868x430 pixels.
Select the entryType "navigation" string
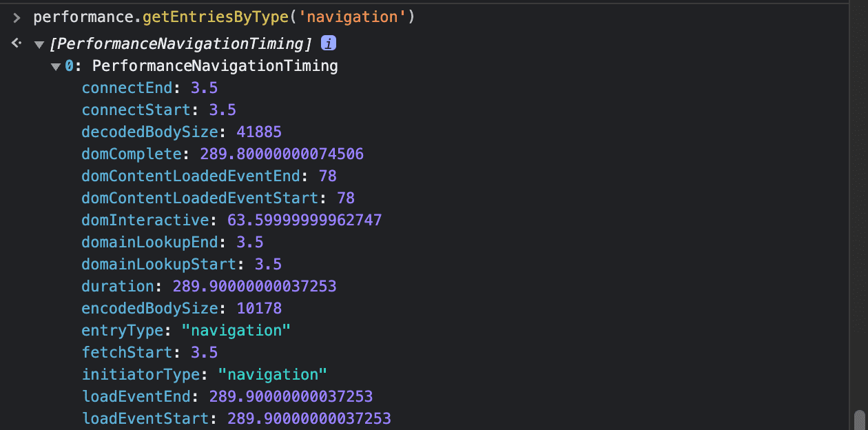(236, 331)
